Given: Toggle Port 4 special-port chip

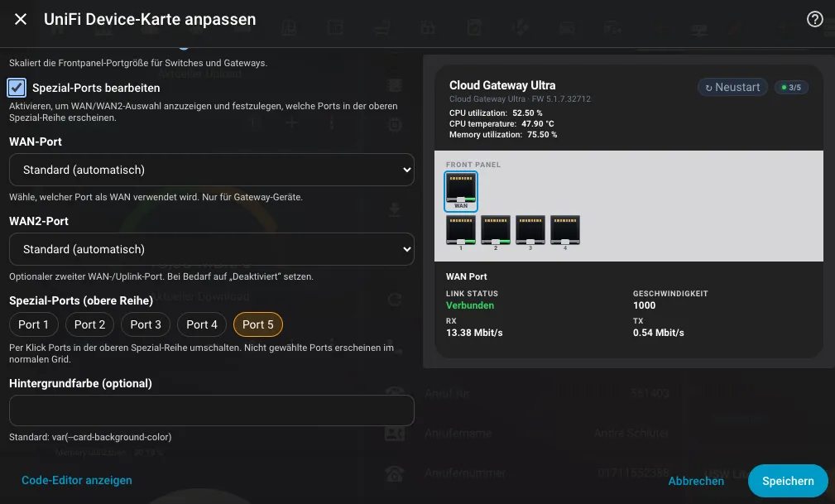Looking at the screenshot, I should click(x=202, y=324).
